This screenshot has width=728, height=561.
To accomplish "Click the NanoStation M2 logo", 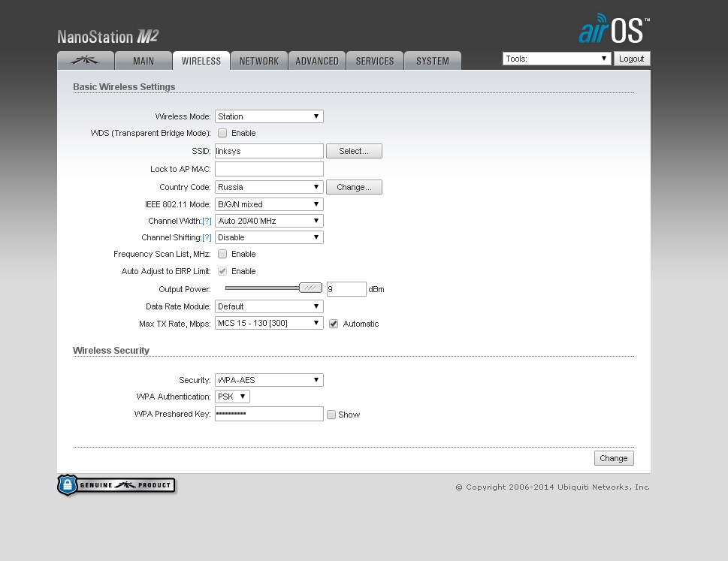I will pos(107,36).
